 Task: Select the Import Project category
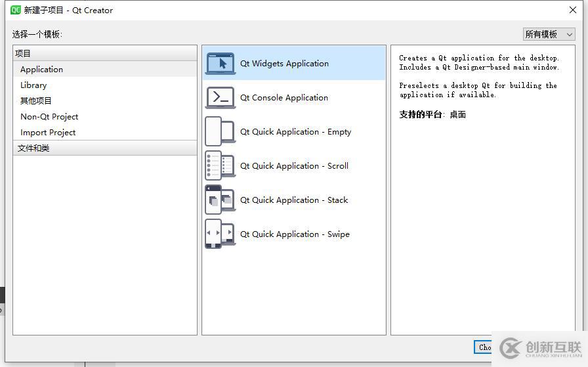48,133
